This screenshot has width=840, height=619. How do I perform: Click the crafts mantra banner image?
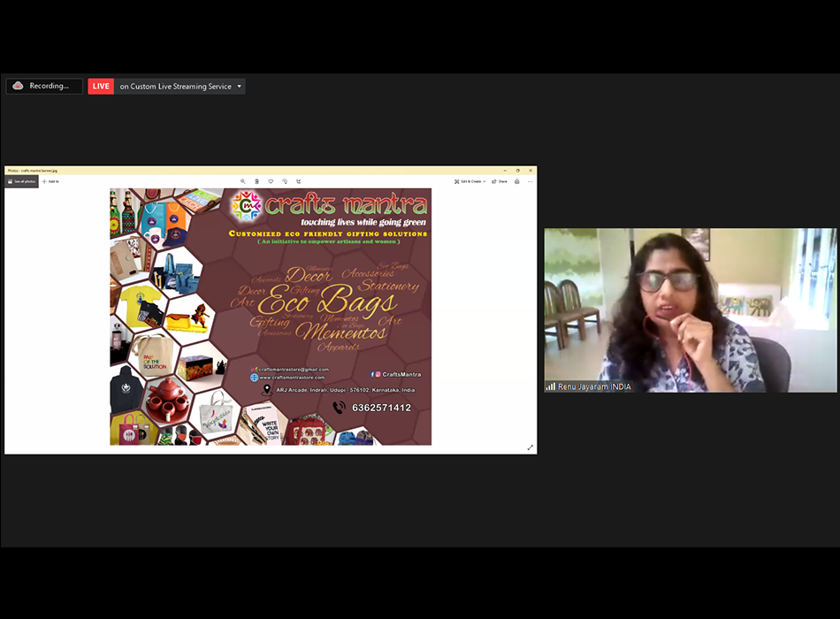(271, 317)
